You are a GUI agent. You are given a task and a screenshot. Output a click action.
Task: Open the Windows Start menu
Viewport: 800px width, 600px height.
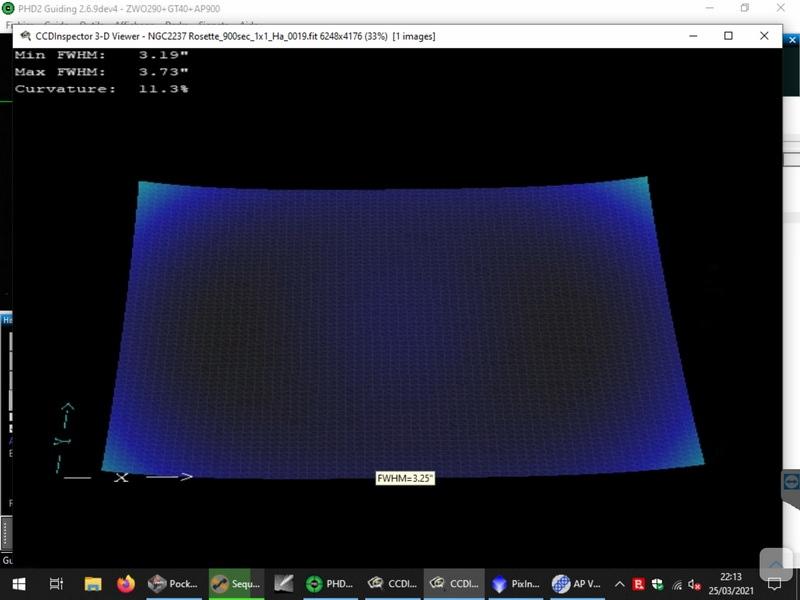[19, 584]
